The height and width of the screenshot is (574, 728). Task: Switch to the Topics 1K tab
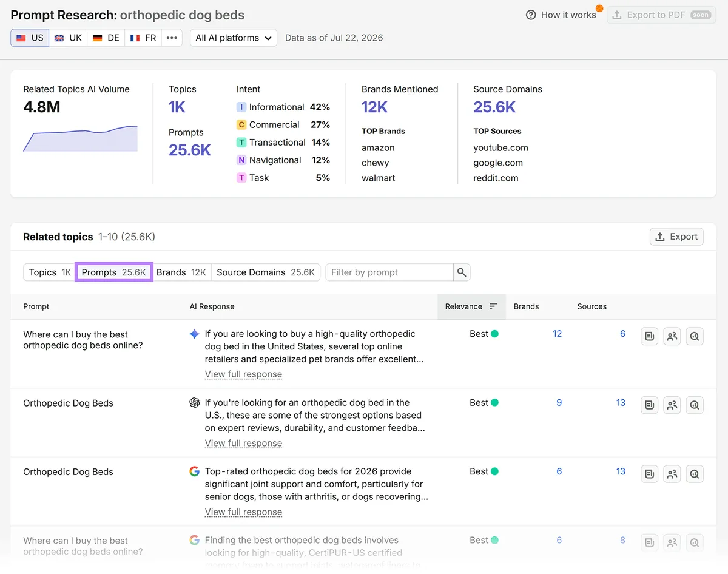pos(50,272)
